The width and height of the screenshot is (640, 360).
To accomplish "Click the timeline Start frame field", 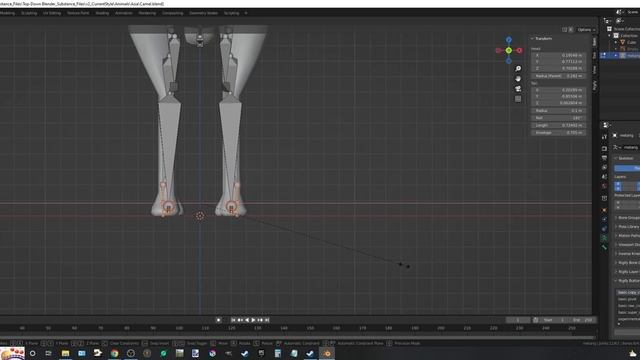I will pyautogui.click(x=554, y=320).
